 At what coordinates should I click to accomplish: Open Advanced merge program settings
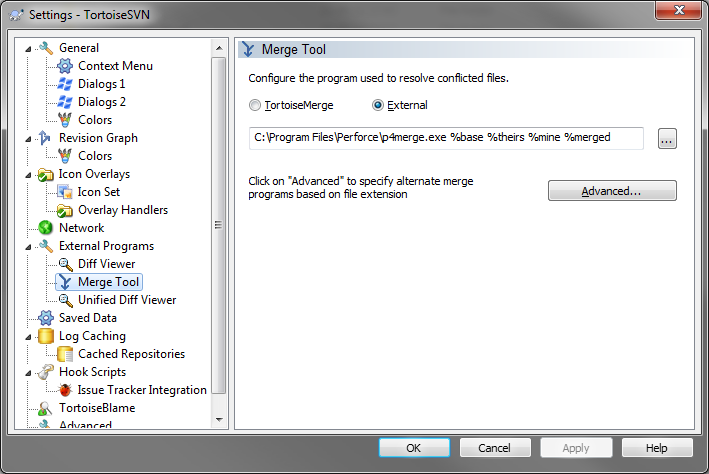pyautogui.click(x=612, y=191)
